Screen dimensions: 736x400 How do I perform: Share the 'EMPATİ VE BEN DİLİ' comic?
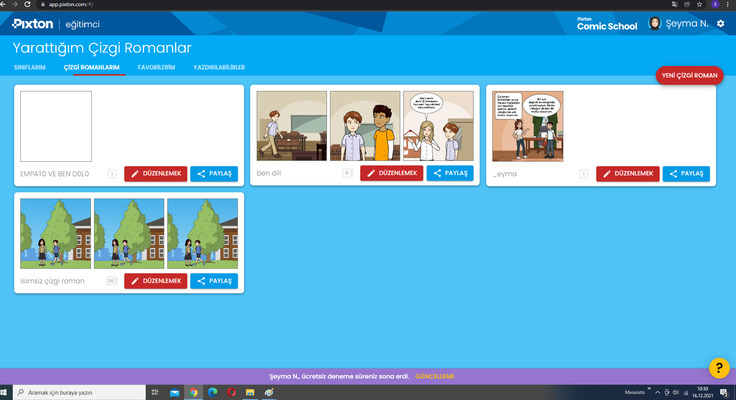pyautogui.click(x=214, y=173)
